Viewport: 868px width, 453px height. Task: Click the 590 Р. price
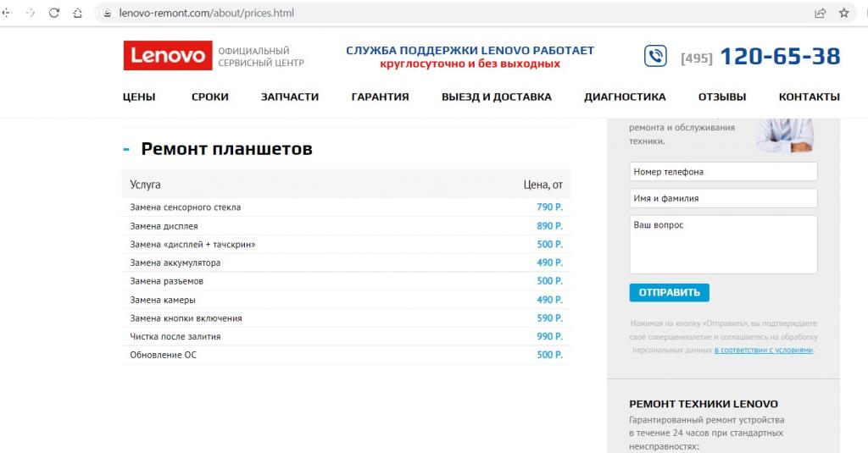(x=549, y=318)
